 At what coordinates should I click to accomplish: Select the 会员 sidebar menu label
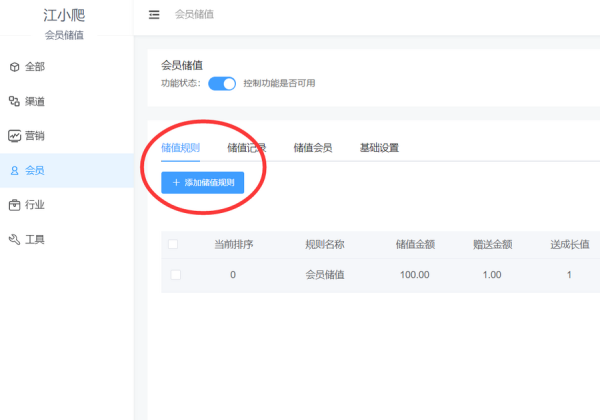pyautogui.click(x=35, y=171)
